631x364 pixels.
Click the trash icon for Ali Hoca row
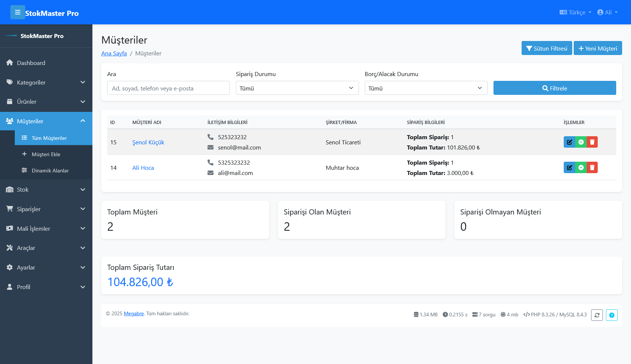coord(592,167)
